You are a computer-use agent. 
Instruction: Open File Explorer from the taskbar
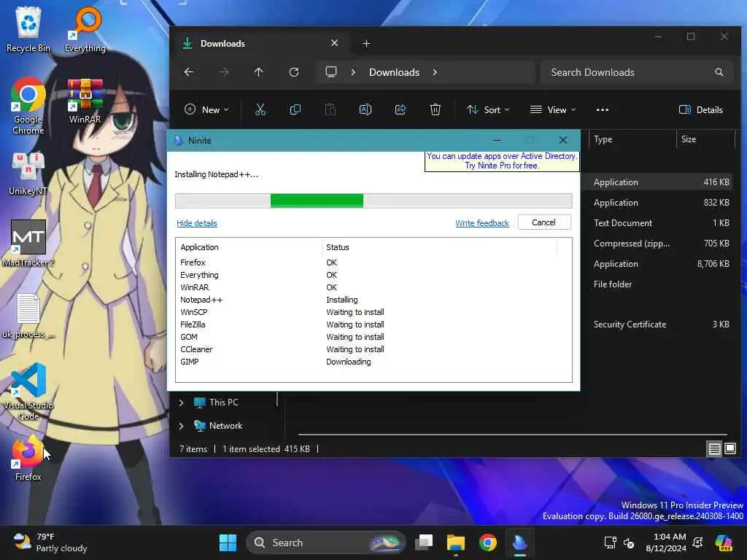pyautogui.click(x=456, y=542)
